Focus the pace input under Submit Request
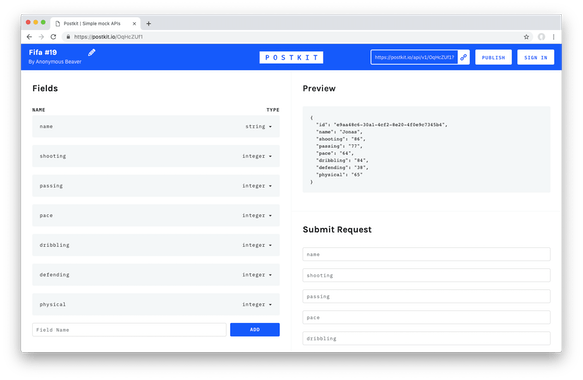This screenshot has height=380, width=583. pyautogui.click(x=426, y=318)
